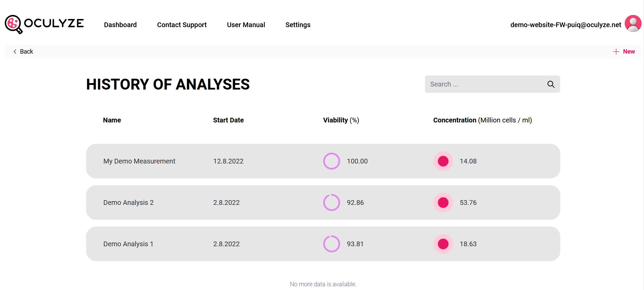644x290 pixels.
Task: Click the Name column header
Action: [112, 120]
